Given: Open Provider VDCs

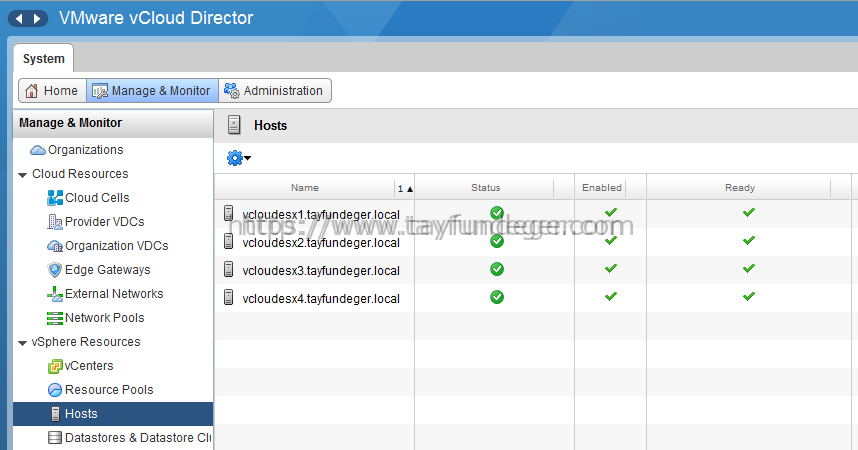Looking at the screenshot, I should click(105, 222).
